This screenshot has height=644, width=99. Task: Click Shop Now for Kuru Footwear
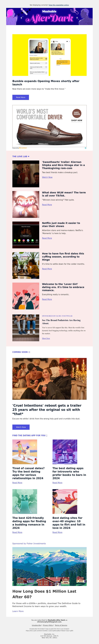pyautogui.click(x=46, y=339)
